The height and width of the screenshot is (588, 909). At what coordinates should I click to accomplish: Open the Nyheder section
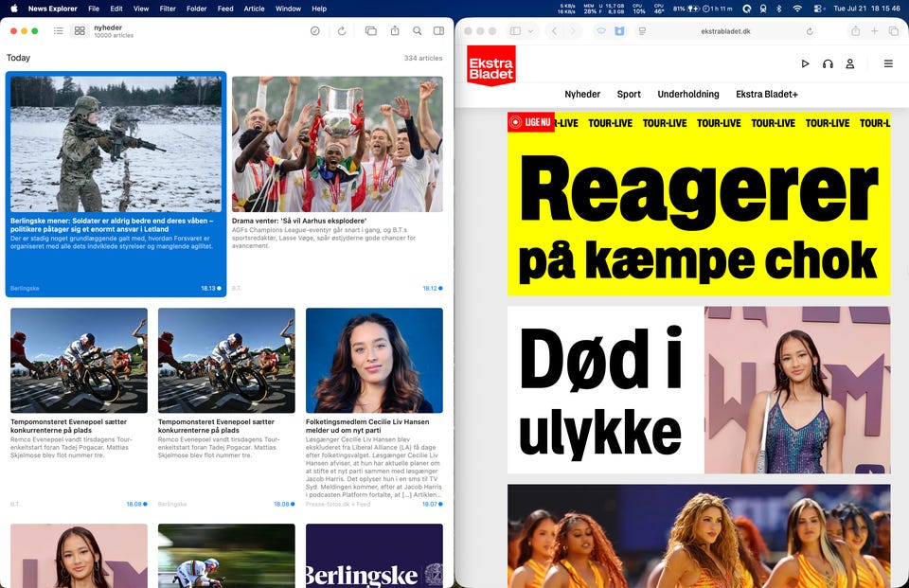tap(582, 94)
